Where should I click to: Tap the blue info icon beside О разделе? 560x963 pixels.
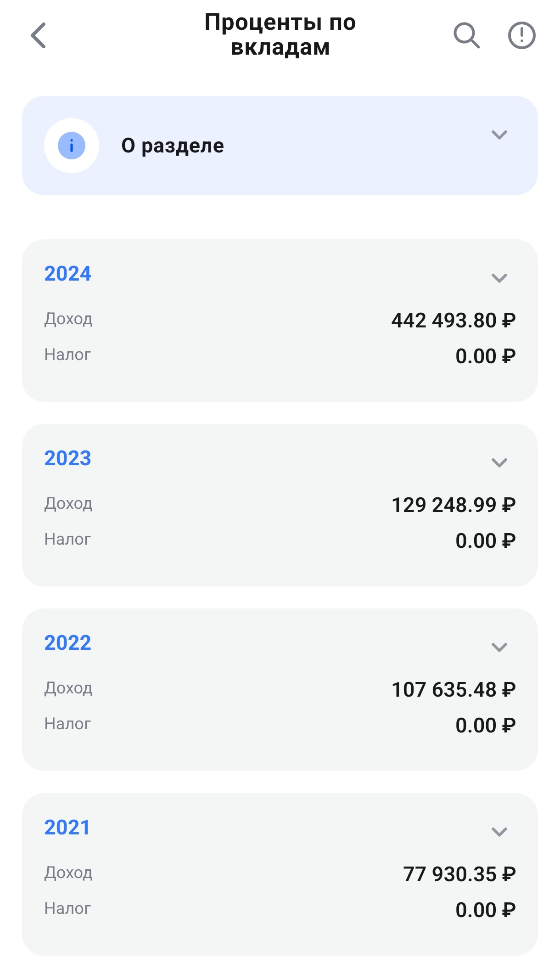[72, 146]
